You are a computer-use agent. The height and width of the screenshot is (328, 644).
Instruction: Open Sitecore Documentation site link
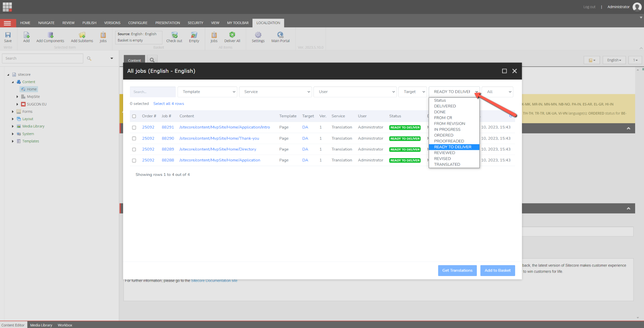coord(214,281)
